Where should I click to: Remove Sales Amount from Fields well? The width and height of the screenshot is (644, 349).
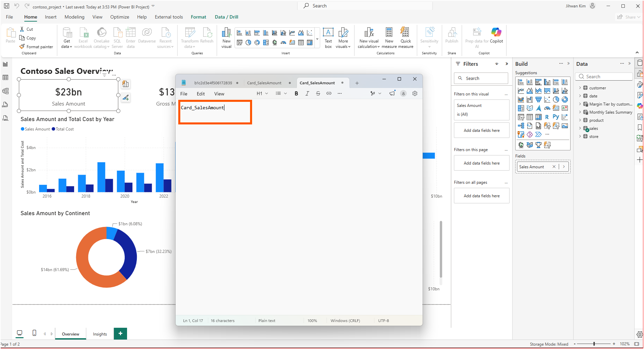tap(554, 167)
